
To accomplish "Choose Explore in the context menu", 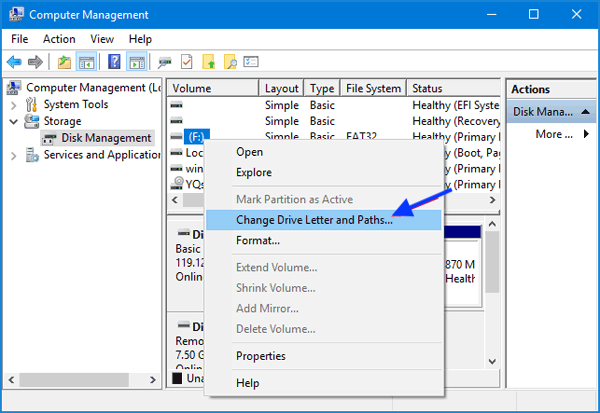I will (324, 172).
